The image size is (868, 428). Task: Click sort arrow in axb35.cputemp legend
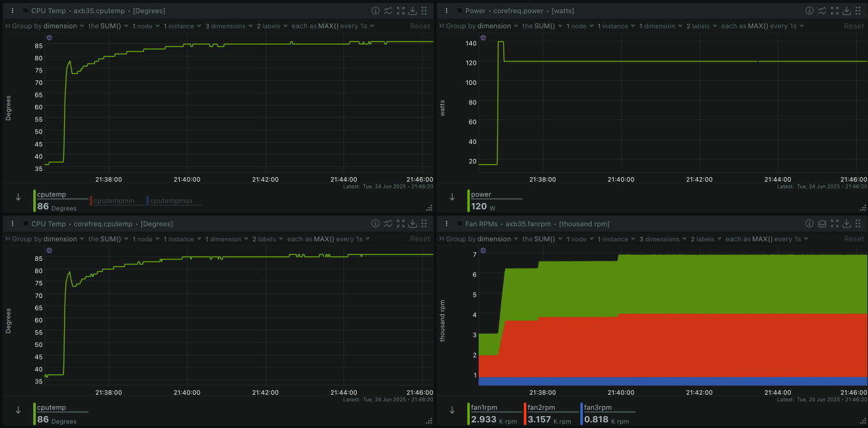18,197
